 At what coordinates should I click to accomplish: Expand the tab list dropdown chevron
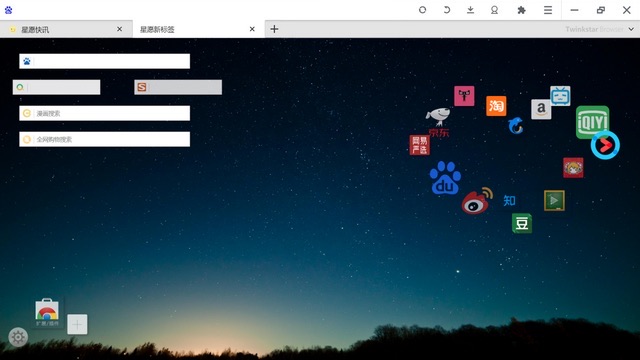[631, 29]
